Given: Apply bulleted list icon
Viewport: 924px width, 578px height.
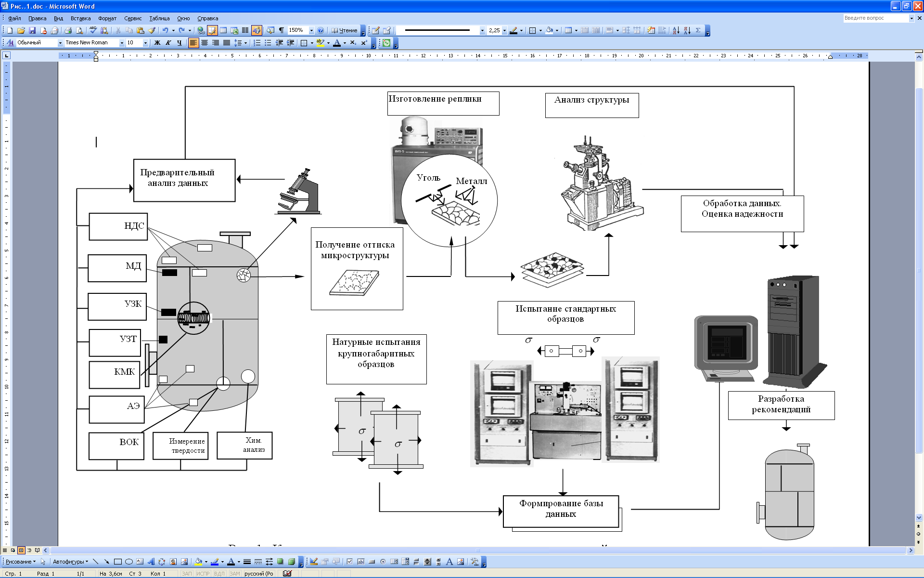Looking at the screenshot, I should tap(268, 43).
